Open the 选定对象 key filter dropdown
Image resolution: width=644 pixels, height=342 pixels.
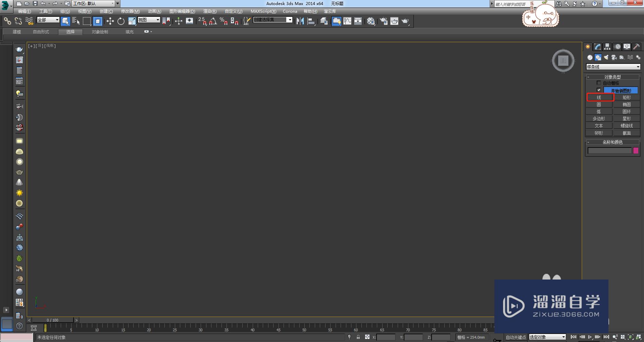[x=547, y=337]
